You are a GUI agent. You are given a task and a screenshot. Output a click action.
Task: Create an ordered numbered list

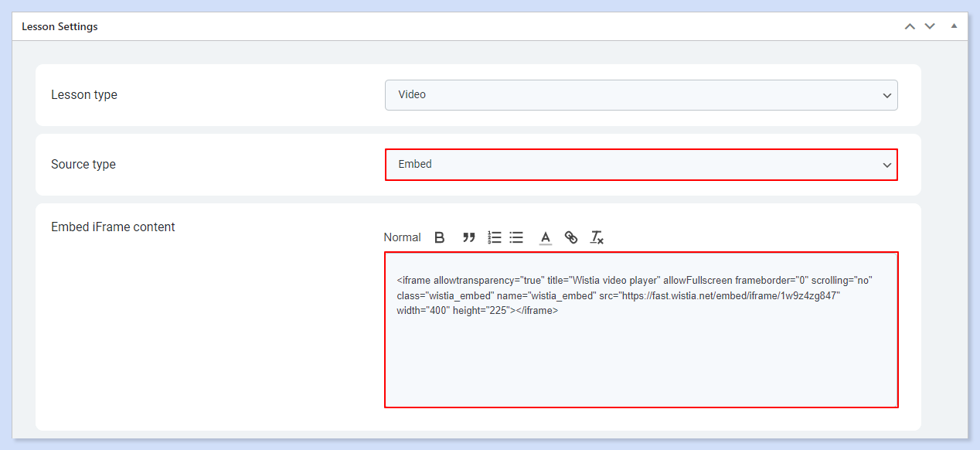pyautogui.click(x=495, y=237)
